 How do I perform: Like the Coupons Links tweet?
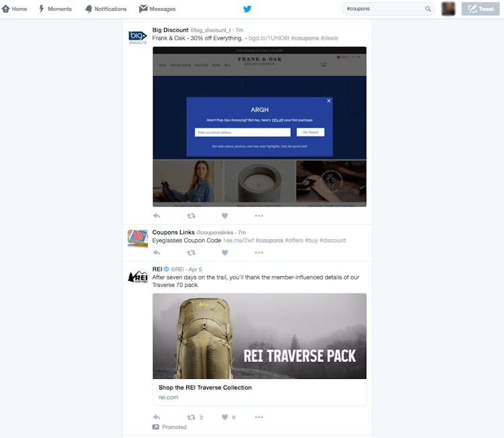(224, 253)
